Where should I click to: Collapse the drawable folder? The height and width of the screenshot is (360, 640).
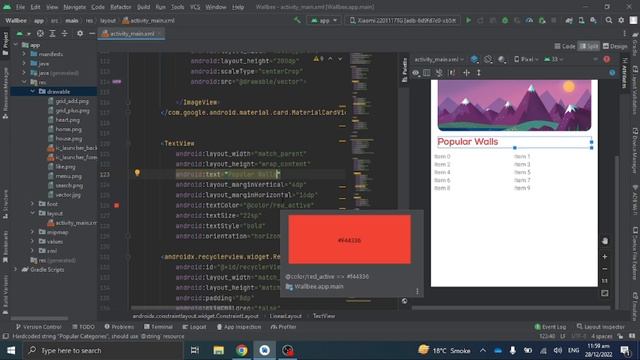tap(32, 91)
